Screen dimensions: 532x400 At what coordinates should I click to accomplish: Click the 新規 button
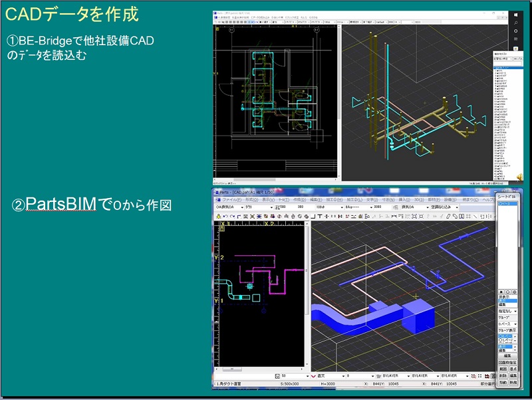[x=513, y=382]
